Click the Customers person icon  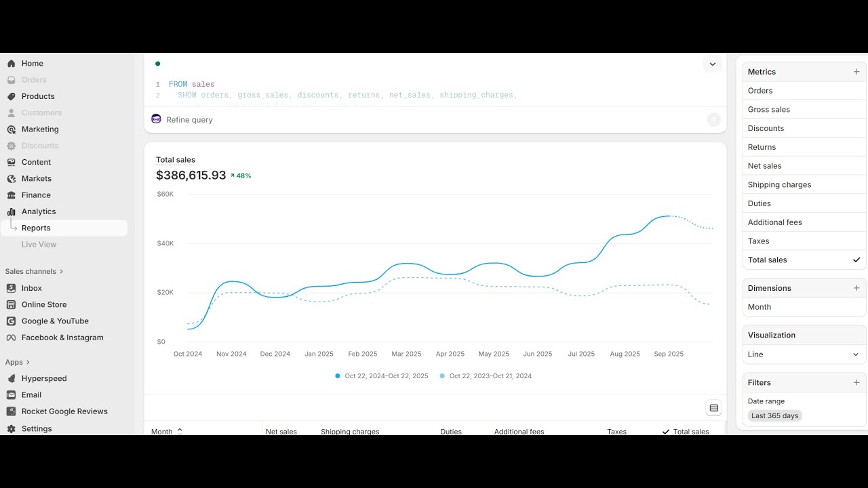[x=11, y=113]
